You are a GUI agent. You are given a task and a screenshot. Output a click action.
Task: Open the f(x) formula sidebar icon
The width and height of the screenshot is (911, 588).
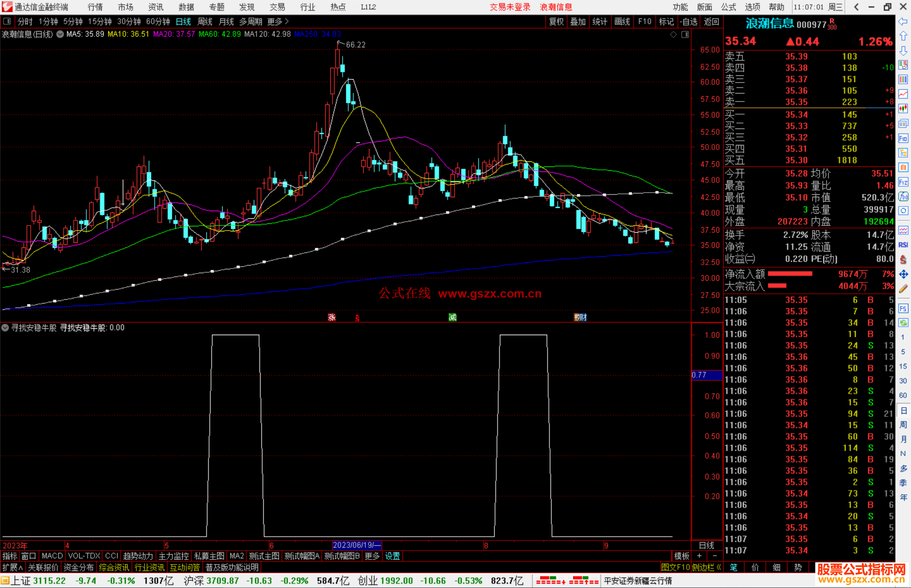tap(903, 196)
